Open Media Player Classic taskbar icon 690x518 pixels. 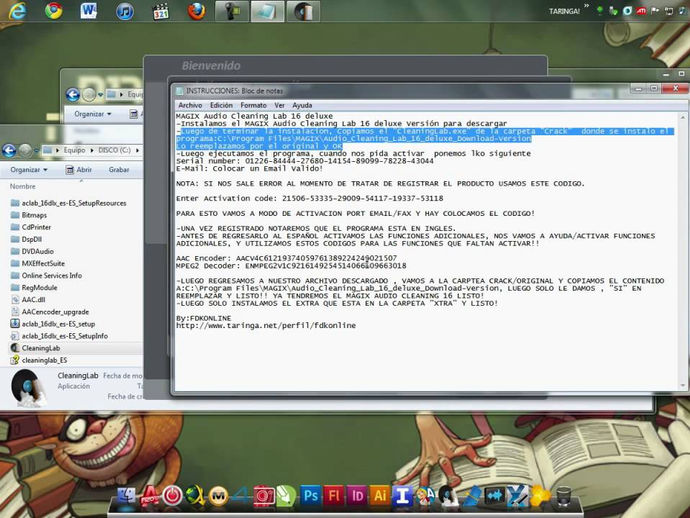pos(161,11)
